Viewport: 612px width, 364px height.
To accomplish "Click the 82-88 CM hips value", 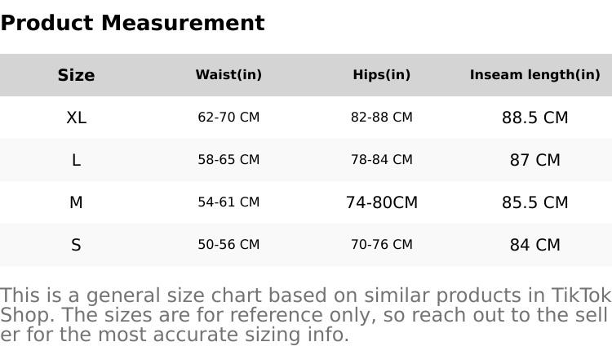I will coord(381,118).
